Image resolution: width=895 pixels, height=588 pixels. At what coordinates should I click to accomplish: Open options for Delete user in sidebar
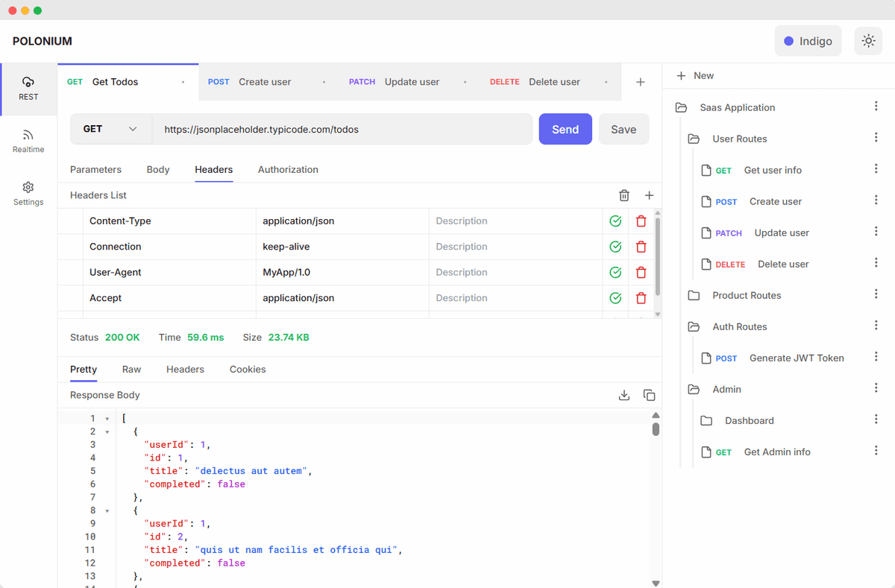[876, 263]
